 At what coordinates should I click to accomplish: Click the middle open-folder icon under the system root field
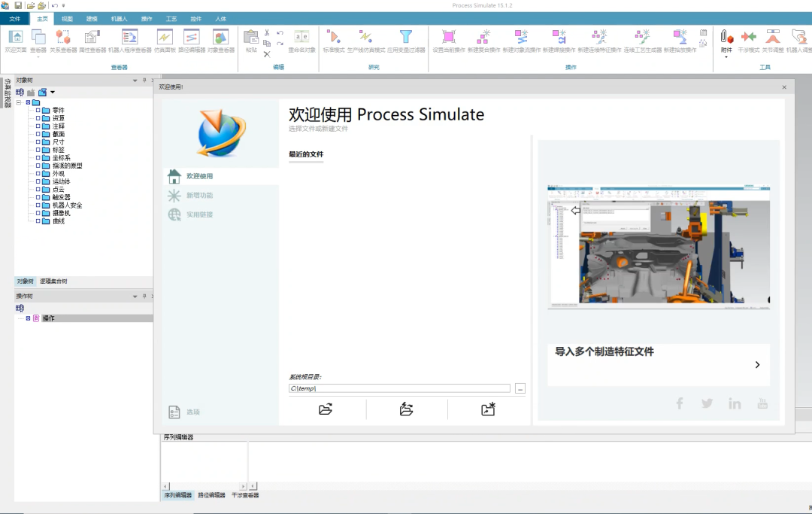pyautogui.click(x=407, y=409)
